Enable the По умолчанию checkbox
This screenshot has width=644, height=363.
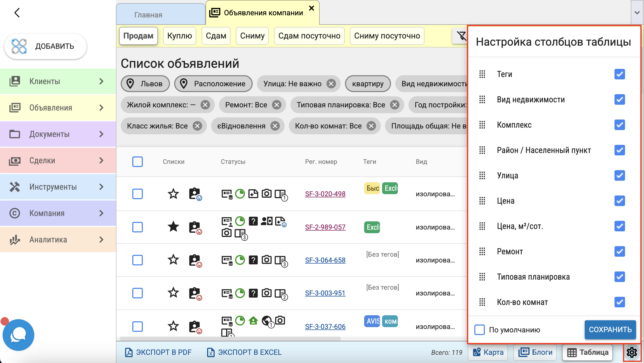(479, 329)
